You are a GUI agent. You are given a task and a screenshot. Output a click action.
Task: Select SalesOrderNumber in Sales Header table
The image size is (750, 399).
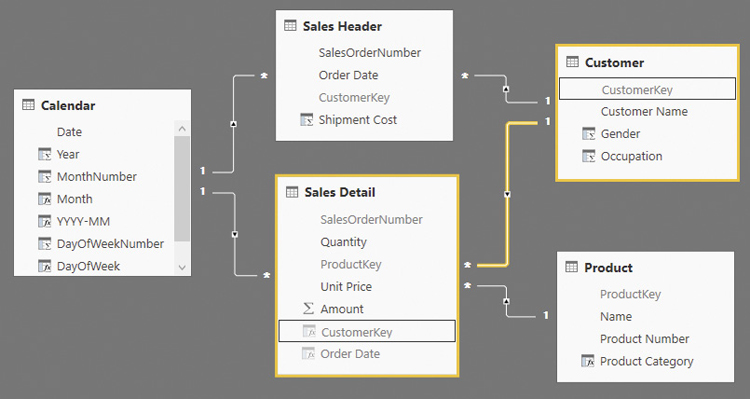click(x=370, y=53)
